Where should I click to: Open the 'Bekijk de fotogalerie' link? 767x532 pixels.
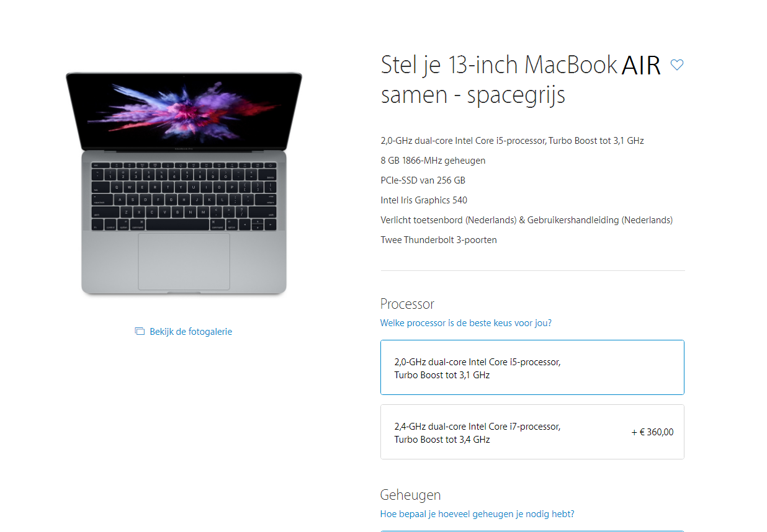tap(191, 332)
